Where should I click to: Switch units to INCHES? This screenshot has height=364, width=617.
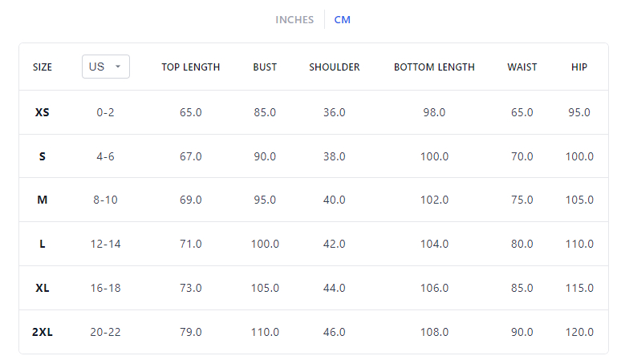(294, 20)
